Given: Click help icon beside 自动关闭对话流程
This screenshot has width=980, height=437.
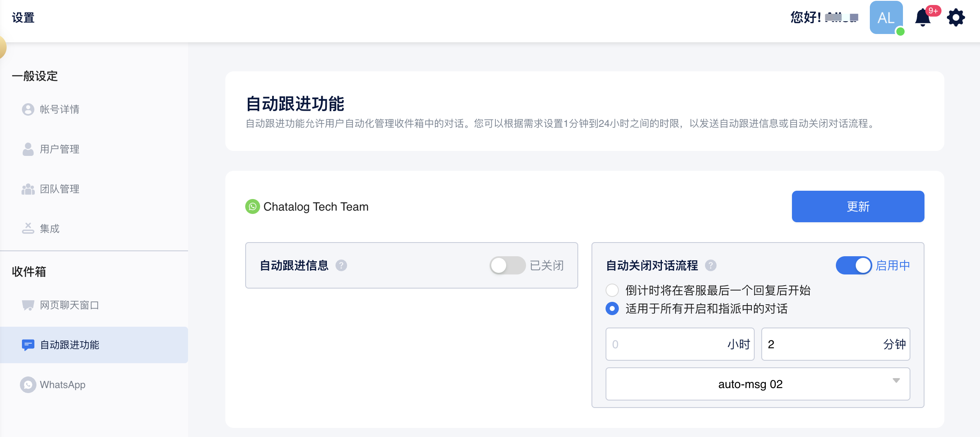Looking at the screenshot, I should 711,265.
